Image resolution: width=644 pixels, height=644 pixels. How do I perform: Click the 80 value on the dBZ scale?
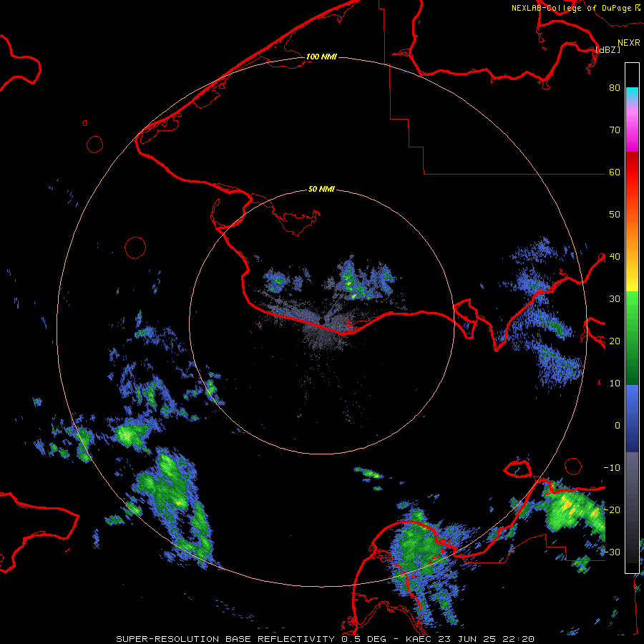(x=615, y=88)
